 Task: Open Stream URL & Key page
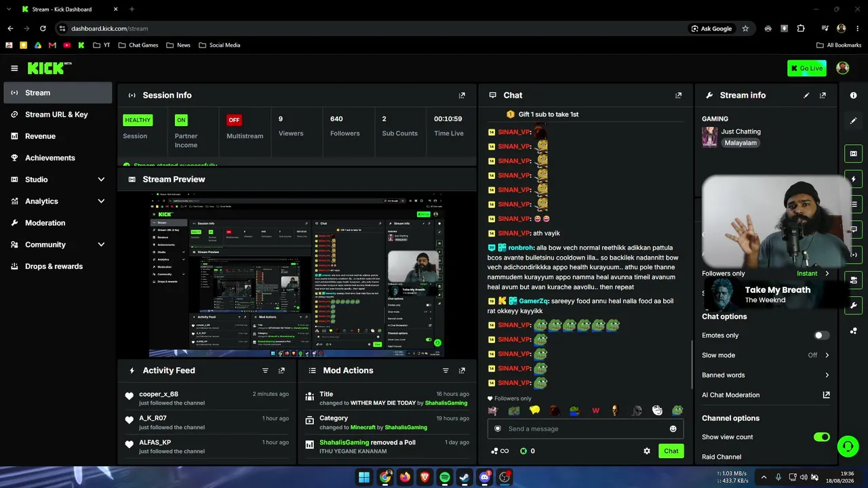pos(58,115)
